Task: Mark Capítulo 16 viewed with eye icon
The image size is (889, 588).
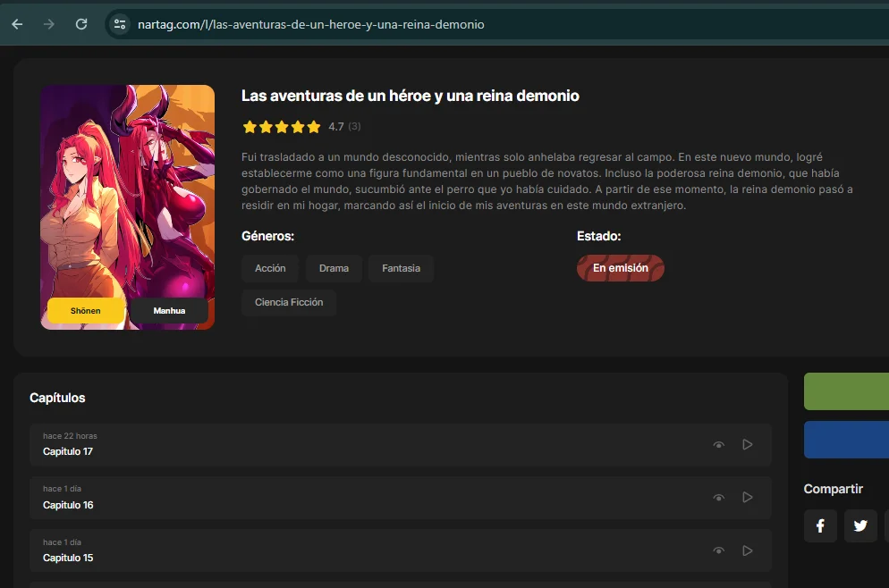Action: [718, 498]
